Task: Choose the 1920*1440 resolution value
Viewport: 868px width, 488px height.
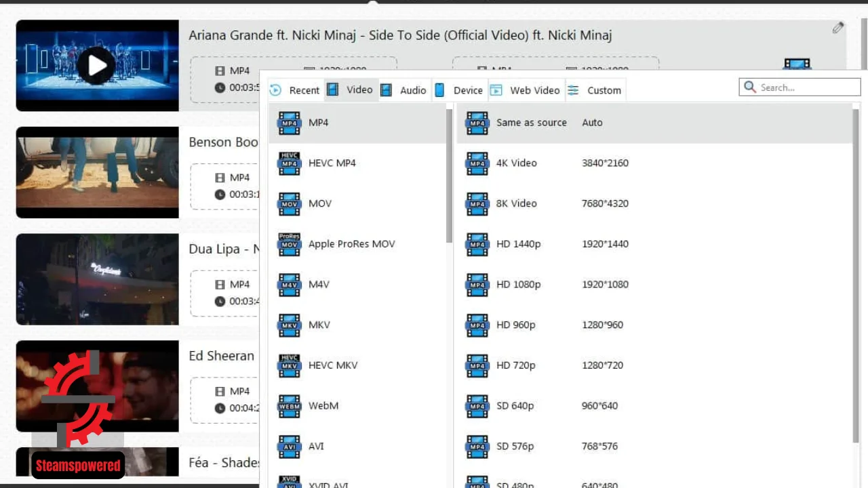Action: pyautogui.click(x=605, y=244)
